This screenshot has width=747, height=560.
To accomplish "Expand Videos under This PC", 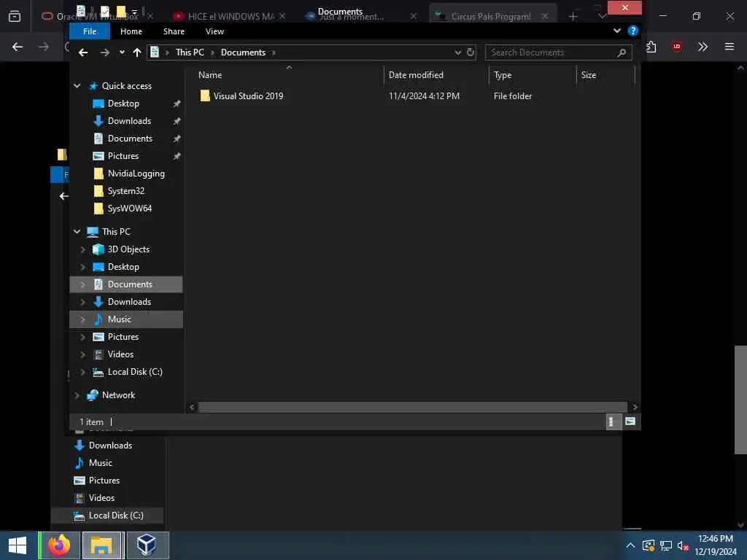I will pyautogui.click(x=83, y=354).
